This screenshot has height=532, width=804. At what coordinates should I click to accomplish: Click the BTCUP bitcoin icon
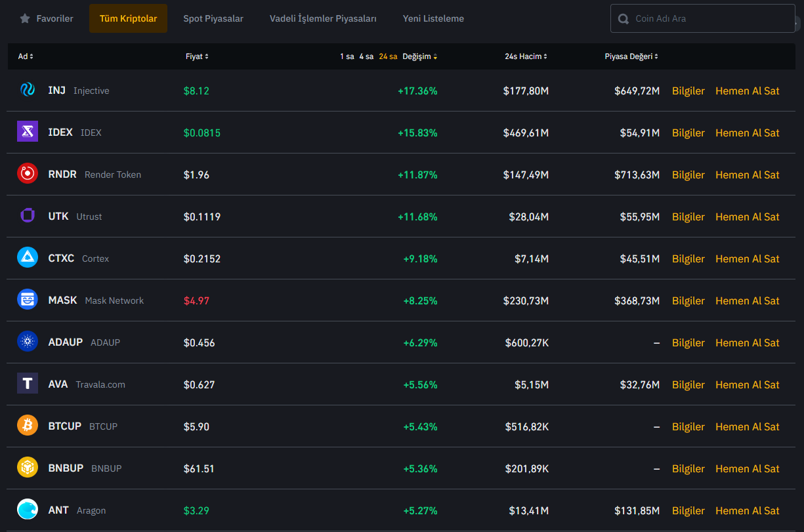pos(28,426)
